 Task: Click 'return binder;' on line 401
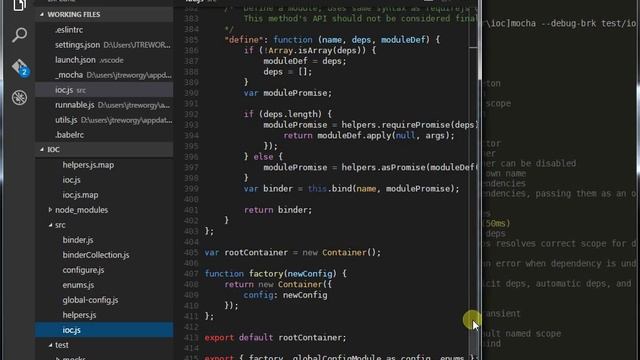point(278,210)
